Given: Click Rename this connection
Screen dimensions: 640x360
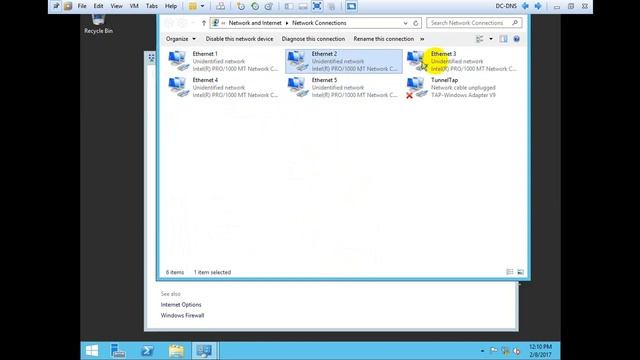Looking at the screenshot, I should click(384, 39).
